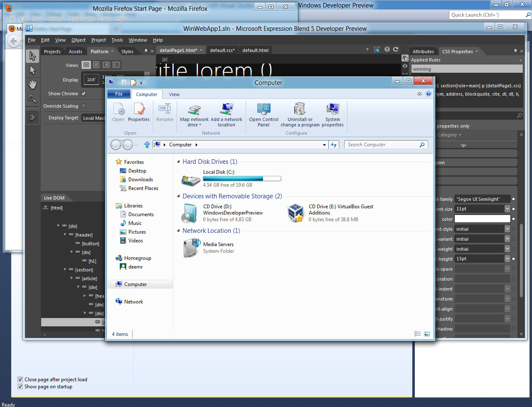Click the blue File button in Explorer

point(119,94)
